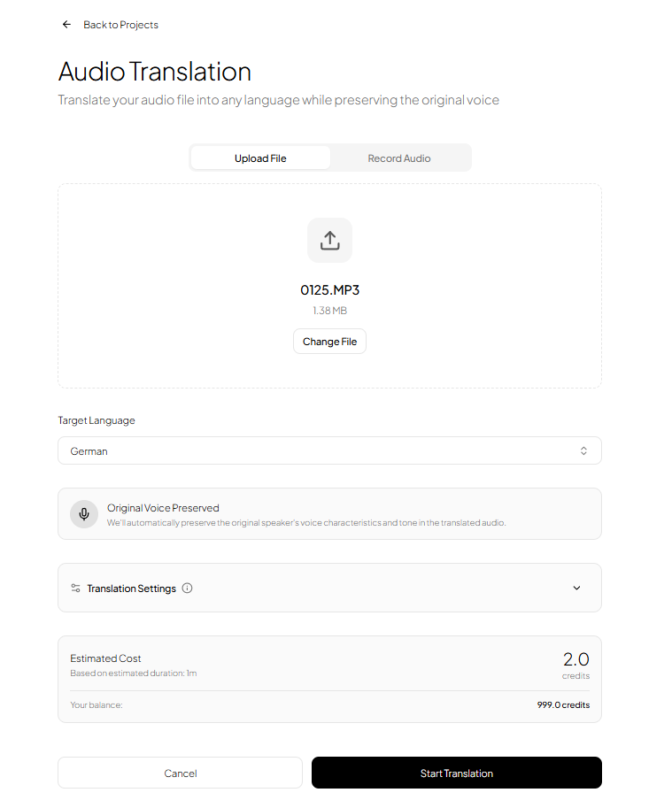The height and width of the screenshot is (808, 672).
Task: Click the back arrow near Back to Projects
Action: point(66,24)
